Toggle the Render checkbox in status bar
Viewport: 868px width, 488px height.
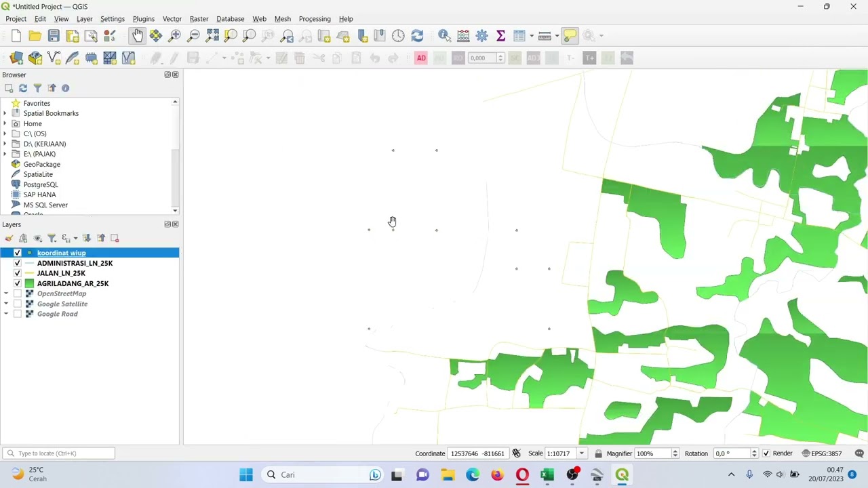766,453
